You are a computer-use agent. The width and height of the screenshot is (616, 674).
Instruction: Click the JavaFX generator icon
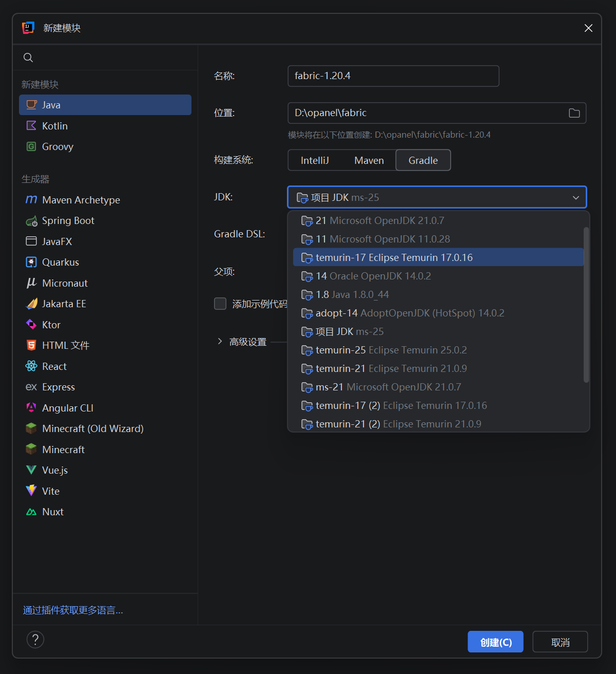(x=31, y=241)
